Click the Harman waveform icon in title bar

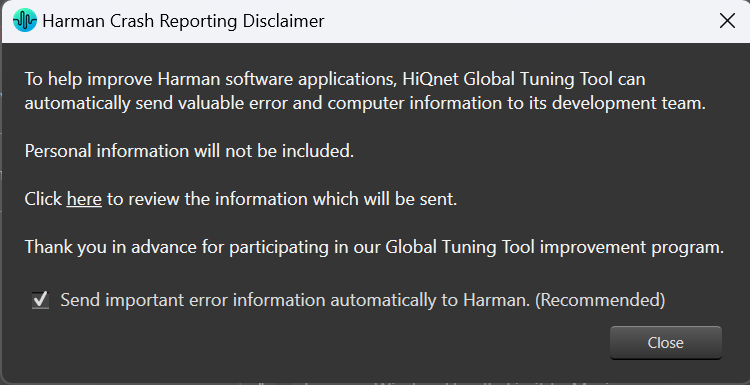(x=25, y=21)
